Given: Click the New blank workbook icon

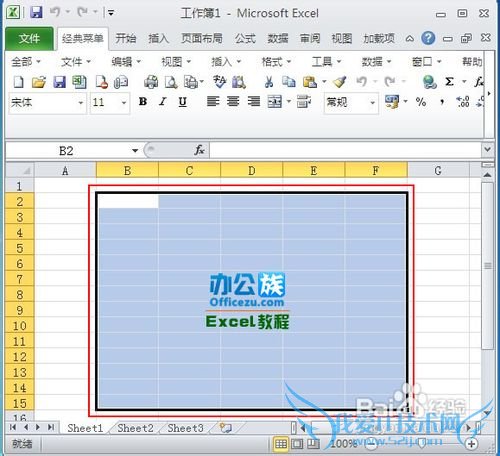Looking at the screenshot, I should [x=18, y=82].
